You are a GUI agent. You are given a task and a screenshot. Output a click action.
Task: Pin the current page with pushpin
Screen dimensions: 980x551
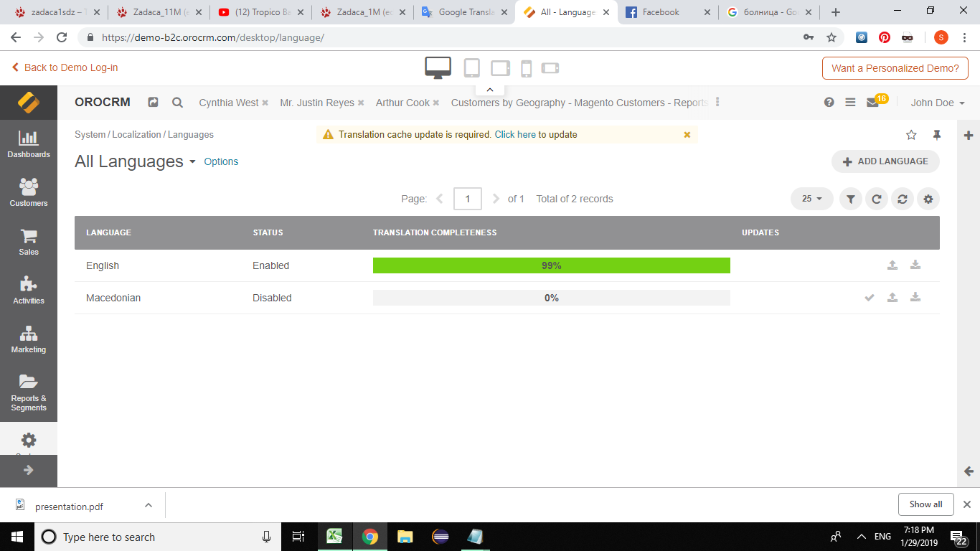[936, 135]
